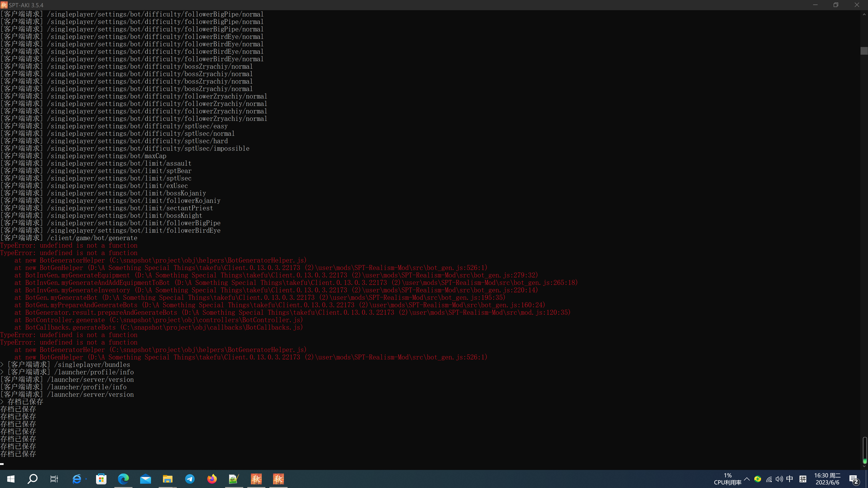This screenshot has height=488, width=868.
Task: Open notification action center
Action: 854,479
